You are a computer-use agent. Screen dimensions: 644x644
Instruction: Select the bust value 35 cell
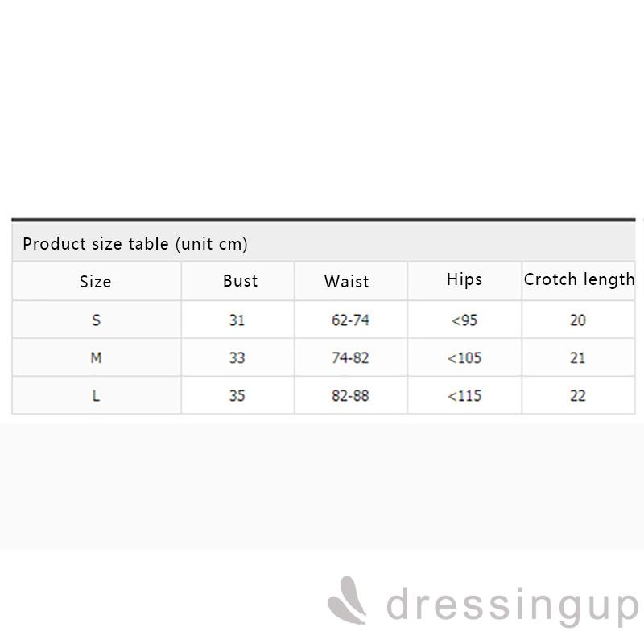click(237, 396)
